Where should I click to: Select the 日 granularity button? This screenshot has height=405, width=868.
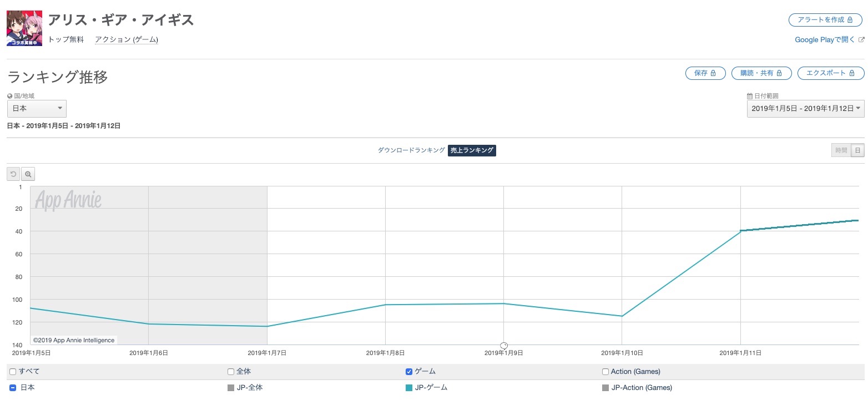point(858,150)
